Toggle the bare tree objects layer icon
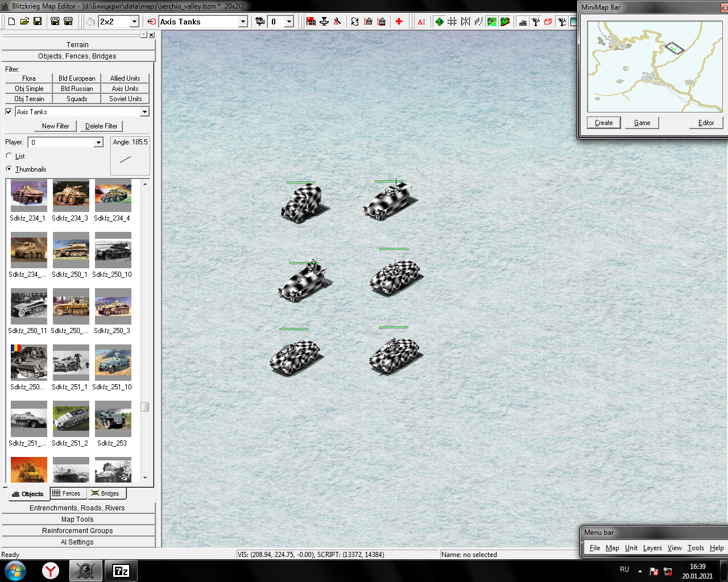Screen dimensions: 728x582 pos(536,22)
